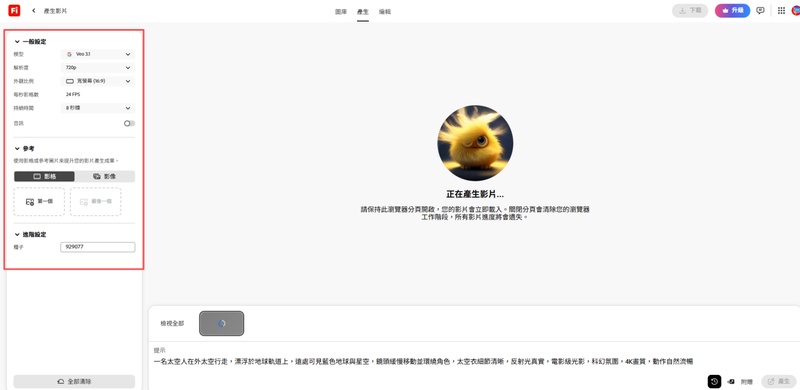Click the 每秒影格數 label

click(x=26, y=94)
